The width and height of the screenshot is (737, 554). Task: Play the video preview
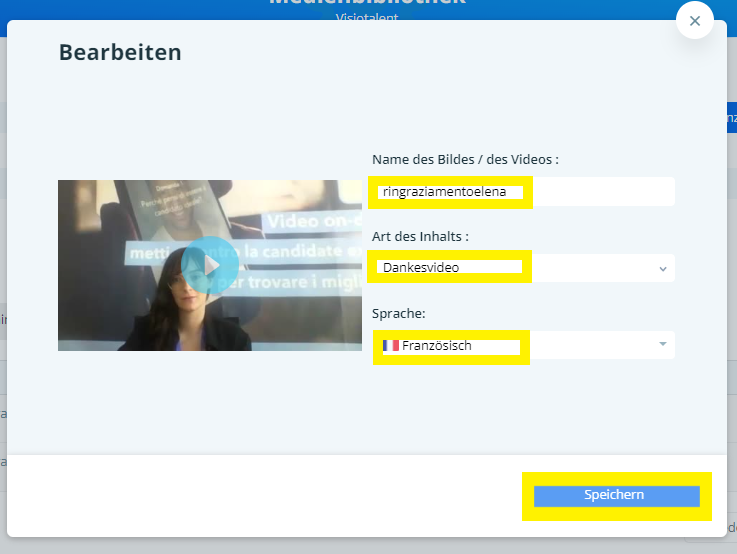click(210, 264)
